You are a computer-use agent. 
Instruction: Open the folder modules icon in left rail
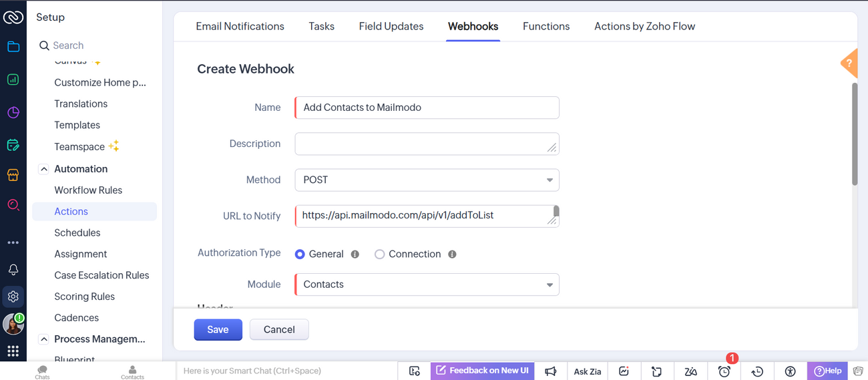point(13,47)
